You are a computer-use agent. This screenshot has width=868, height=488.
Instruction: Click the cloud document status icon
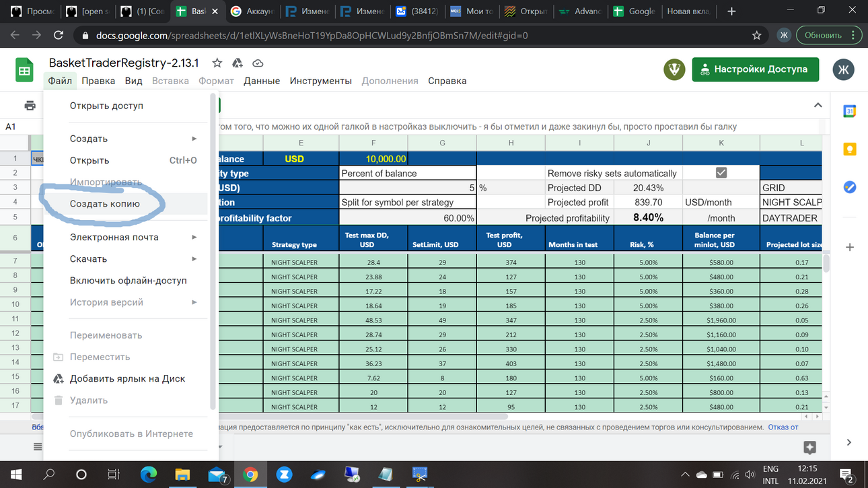[x=258, y=63]
